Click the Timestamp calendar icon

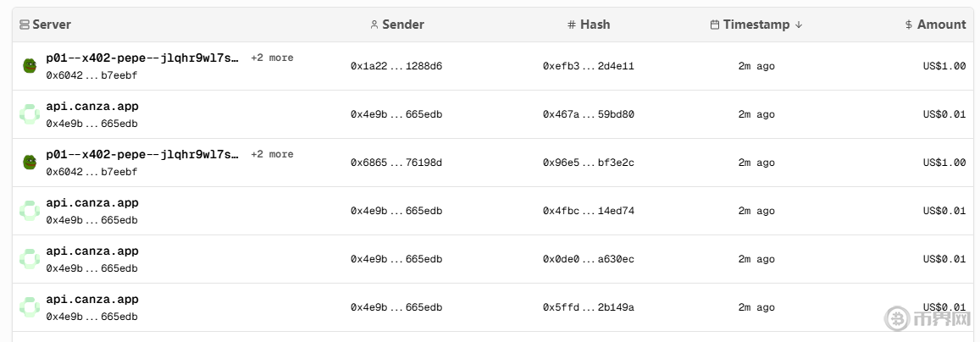(x=715, y=25)
